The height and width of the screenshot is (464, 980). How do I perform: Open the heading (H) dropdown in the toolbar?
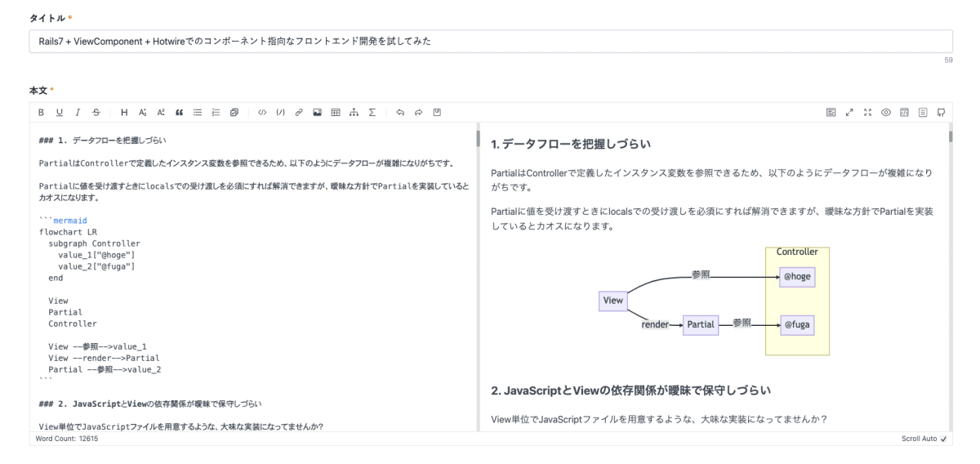(124, 111)
